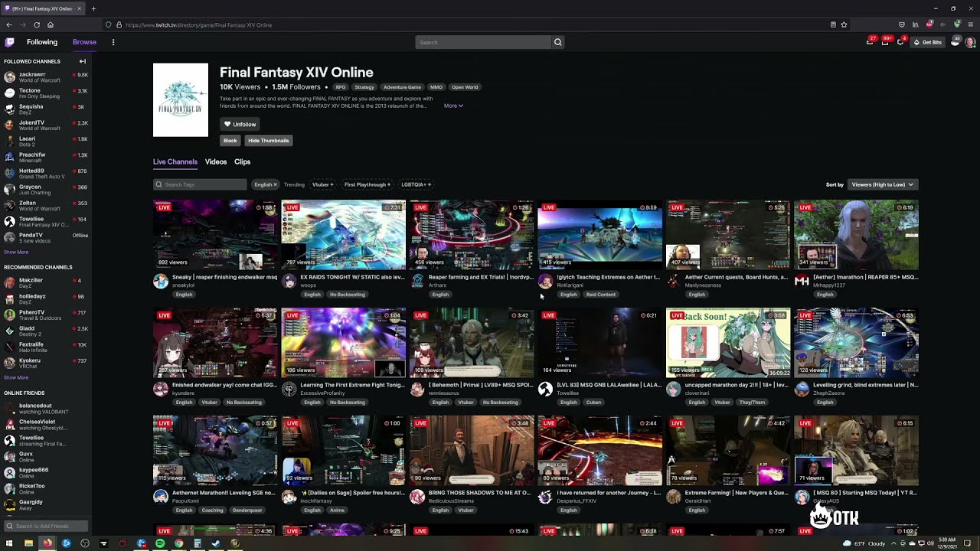980x551 pixels.
Task: Click the Twitch logo home icon
Action: (x=9, y=42)
